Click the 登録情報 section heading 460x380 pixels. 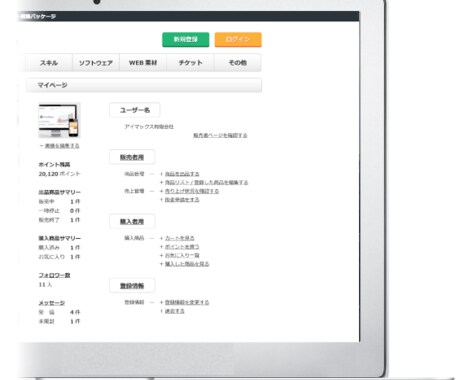point(132,286)
